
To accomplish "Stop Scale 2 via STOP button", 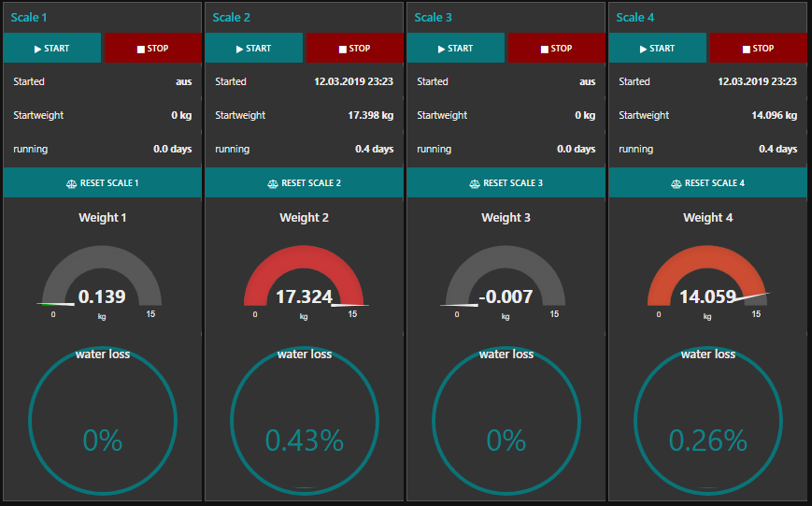I will point(355,49).
